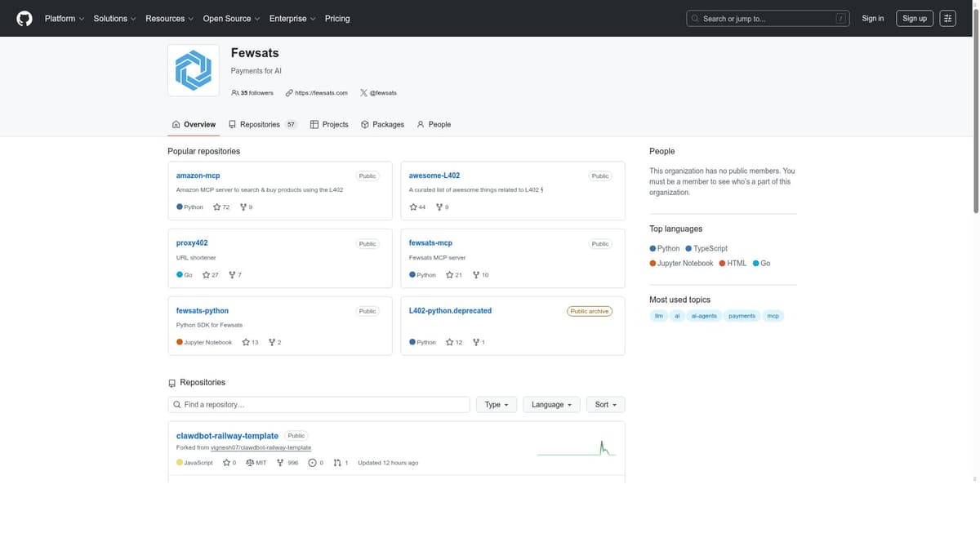Viewport: 980px width, 551px height.
Task: Expand the Platform navigation menu
Action: pyautogui.click(x=65, y=18)
